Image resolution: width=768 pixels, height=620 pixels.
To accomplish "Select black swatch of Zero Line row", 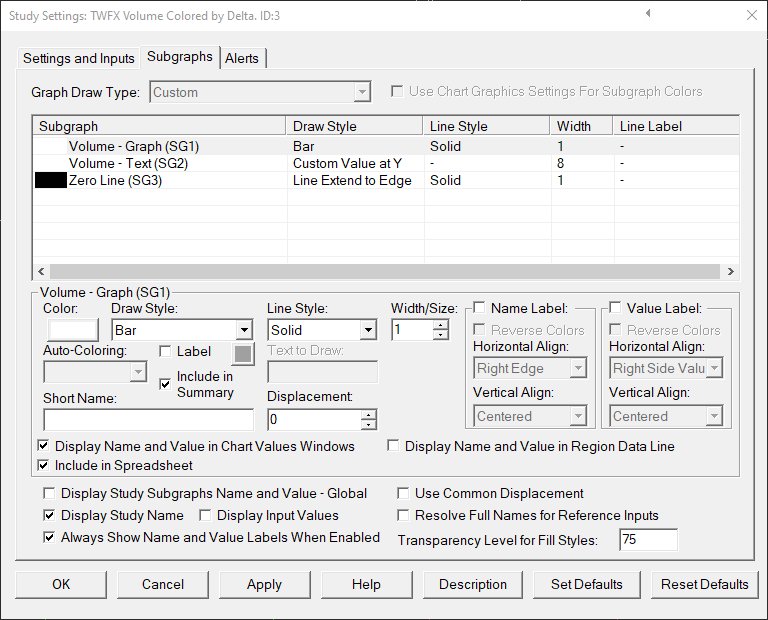I will pos(50,181).
